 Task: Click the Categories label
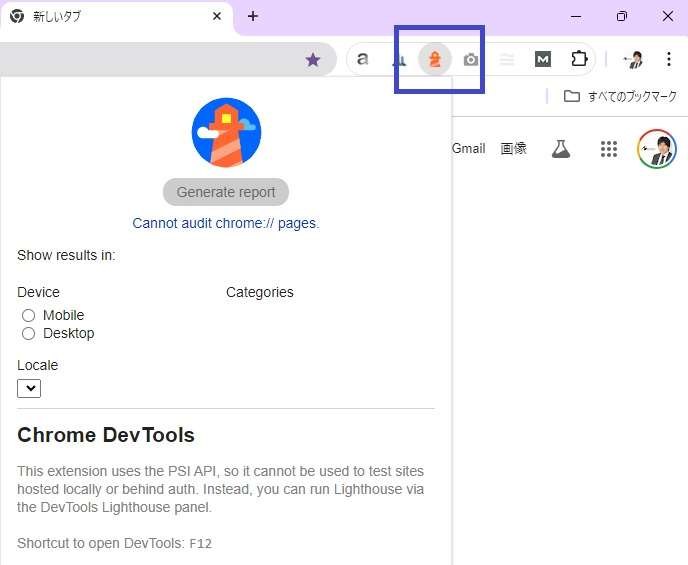(x=260, y=292)
